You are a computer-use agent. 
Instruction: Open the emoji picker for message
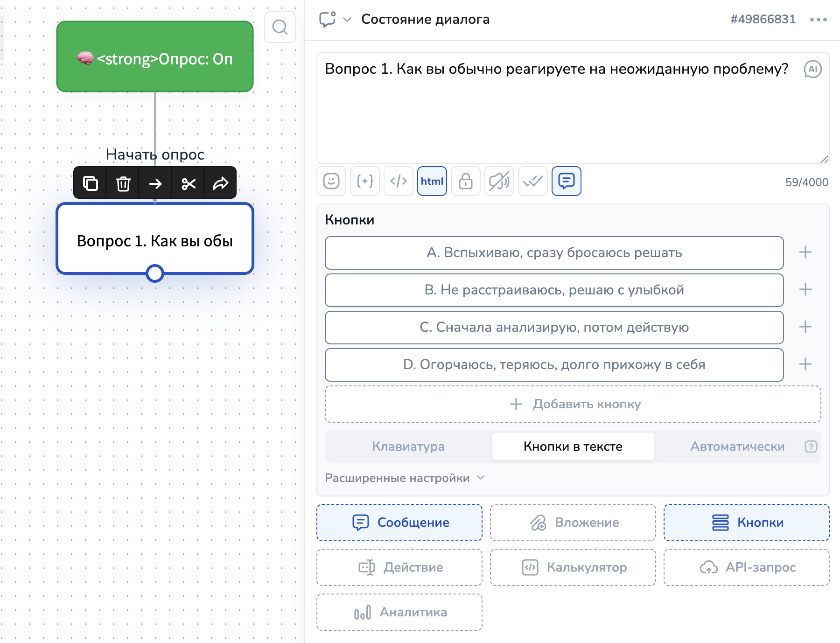pyautogui.click(x=331, y=181)
